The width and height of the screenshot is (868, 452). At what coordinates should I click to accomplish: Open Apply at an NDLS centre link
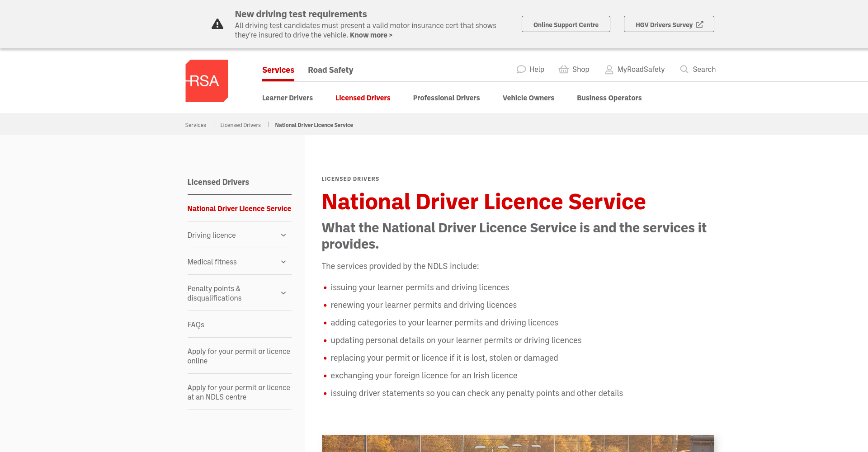(x=239, y=392)
